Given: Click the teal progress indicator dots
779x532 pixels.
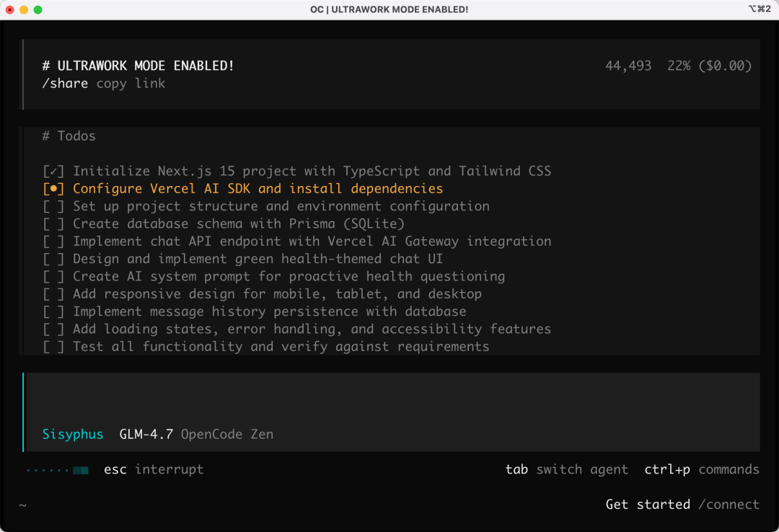Looking at the screenshot, I should click(x=56, y=469).
